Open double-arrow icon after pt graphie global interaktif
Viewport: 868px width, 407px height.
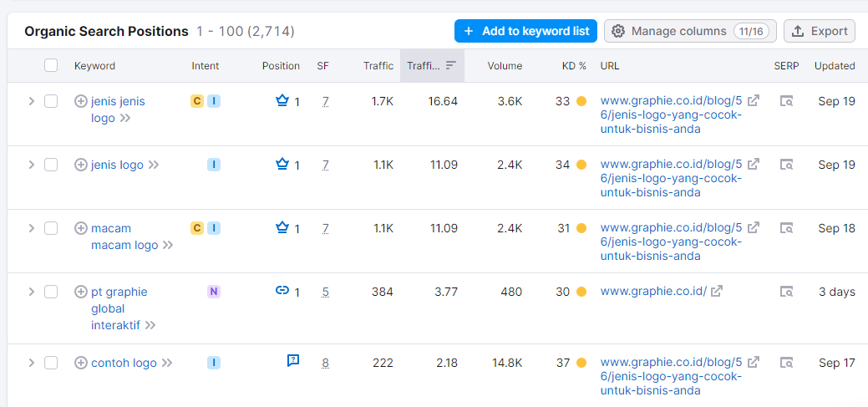click(x=150, y=325)
